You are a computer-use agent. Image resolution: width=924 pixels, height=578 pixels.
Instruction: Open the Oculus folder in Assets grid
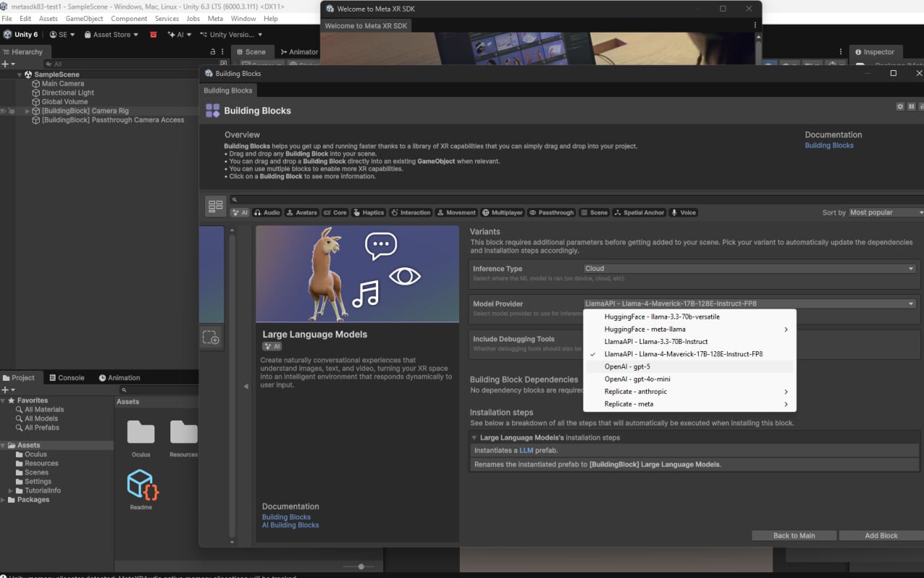(x=141, y=433)
